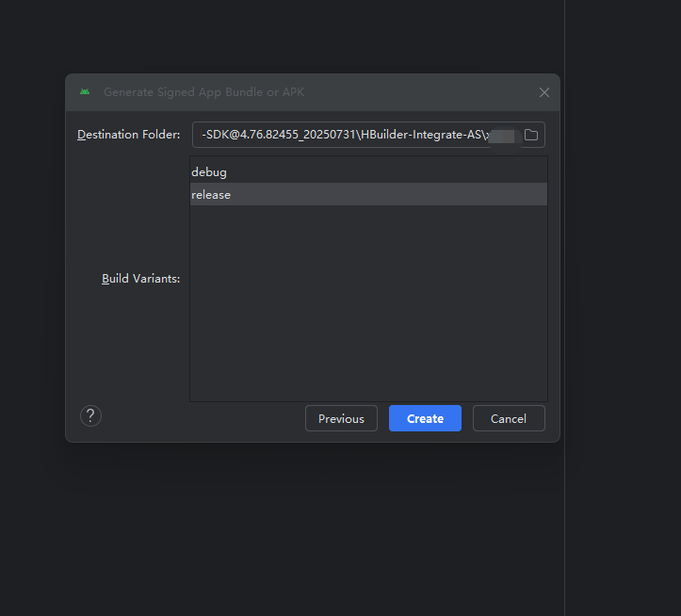
Task: Close the Generate Signed App Bundle dialog
Action: click(x=543, y=92)
